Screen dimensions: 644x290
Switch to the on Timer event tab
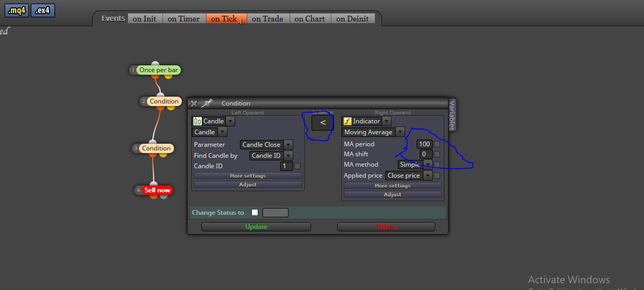pyautogui.click(x=183, y=19)
